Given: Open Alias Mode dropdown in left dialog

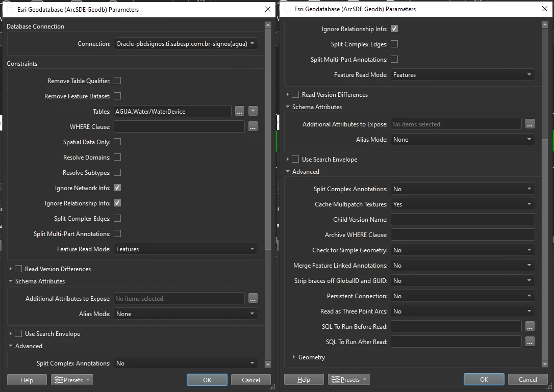Looking at the screenshot, I should [x=186, y=313].
